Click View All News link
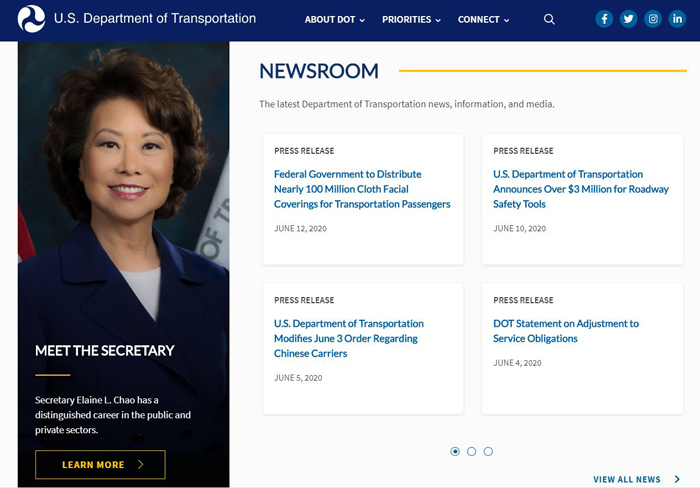 click(627, 479)
